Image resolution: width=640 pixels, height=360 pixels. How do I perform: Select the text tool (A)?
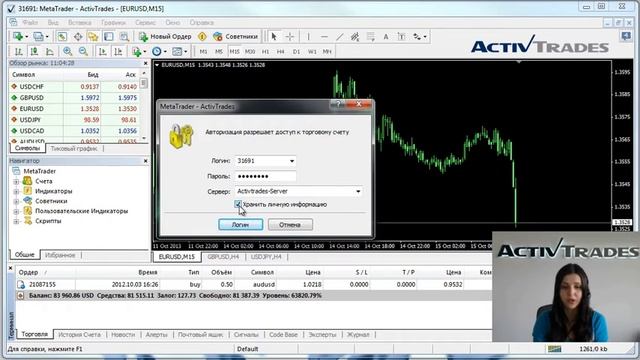click(x=386, y=37)
